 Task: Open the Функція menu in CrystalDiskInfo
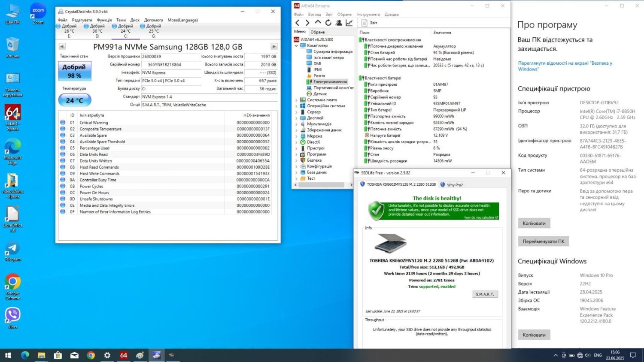(104, 20)
